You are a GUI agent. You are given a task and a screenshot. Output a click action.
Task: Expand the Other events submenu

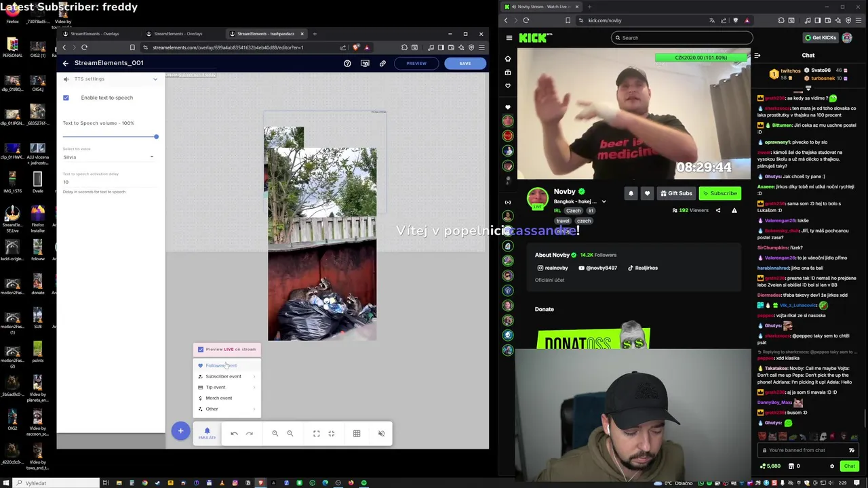[254, 409]
